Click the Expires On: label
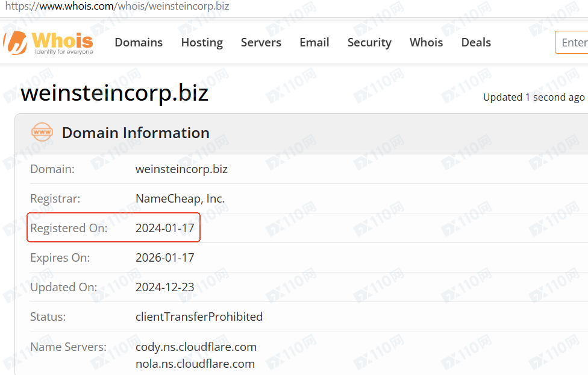The width and height of the screenshot is (588, 375). pos(60,258)
